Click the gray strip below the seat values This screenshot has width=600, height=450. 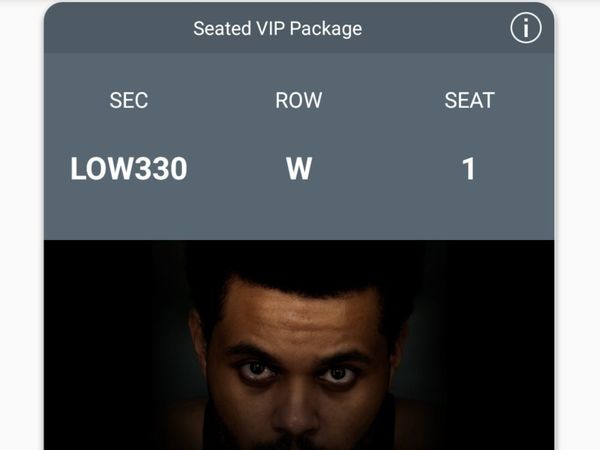click(299, 220)
